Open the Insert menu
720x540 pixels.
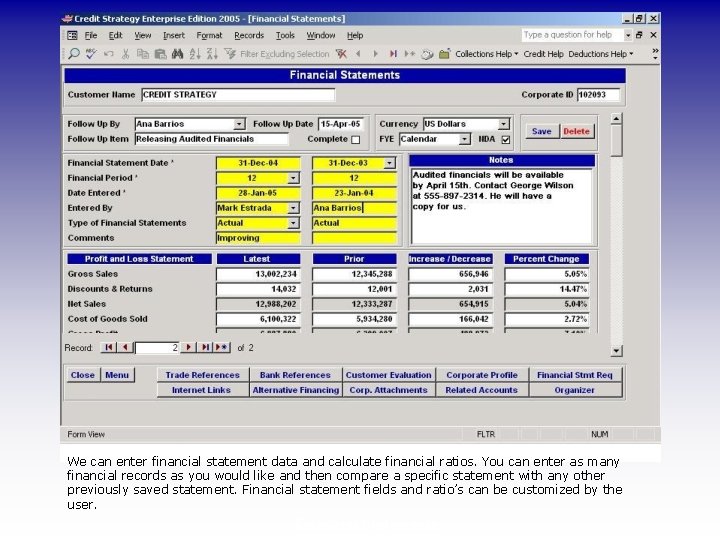(174, 35)
